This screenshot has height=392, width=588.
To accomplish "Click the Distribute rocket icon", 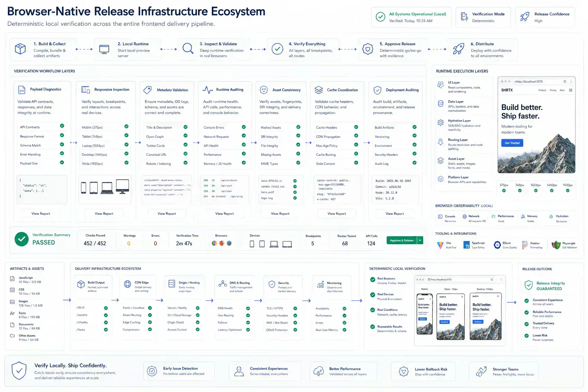I will click(x=459, y=49).
